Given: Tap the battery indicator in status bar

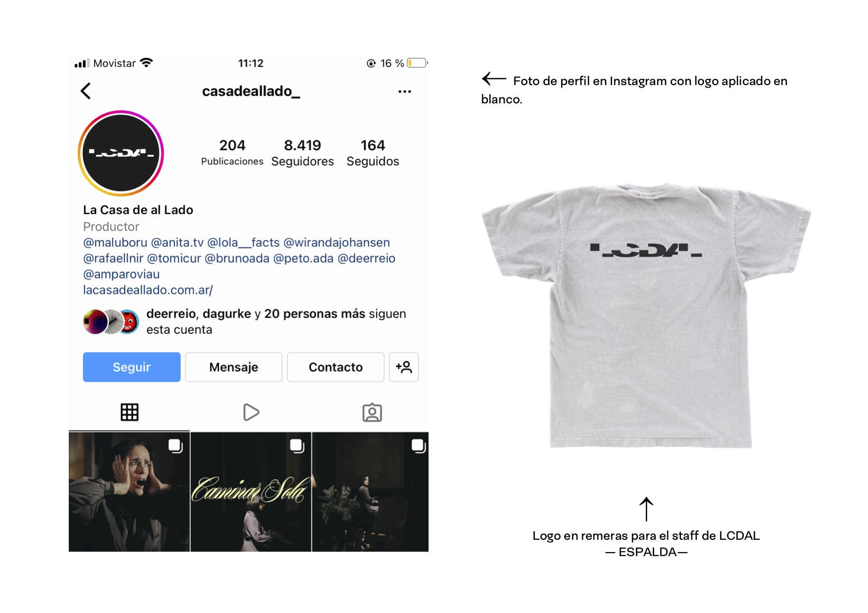Looking at the screenshot, I should (417, 63).
